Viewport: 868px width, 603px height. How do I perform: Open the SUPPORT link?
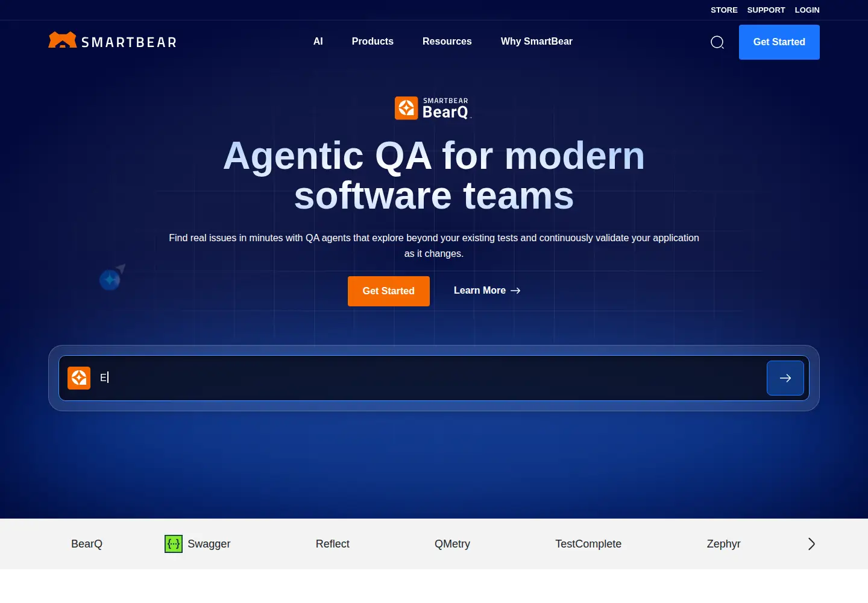tap(766, 10)
